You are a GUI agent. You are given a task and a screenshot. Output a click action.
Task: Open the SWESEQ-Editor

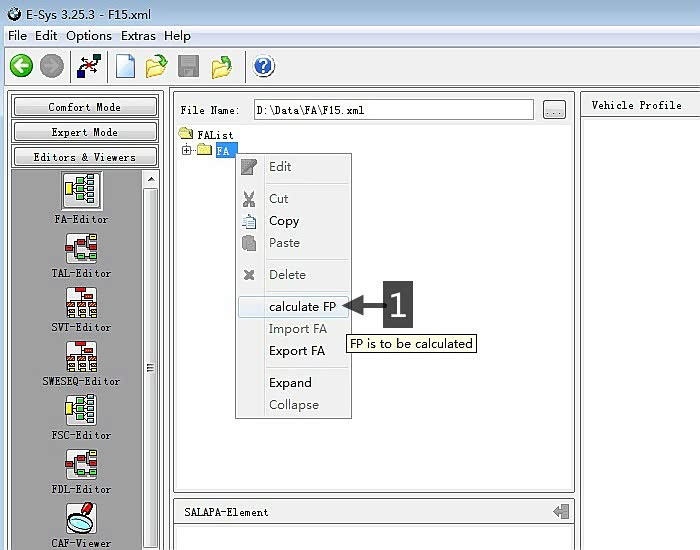[80, 356]
